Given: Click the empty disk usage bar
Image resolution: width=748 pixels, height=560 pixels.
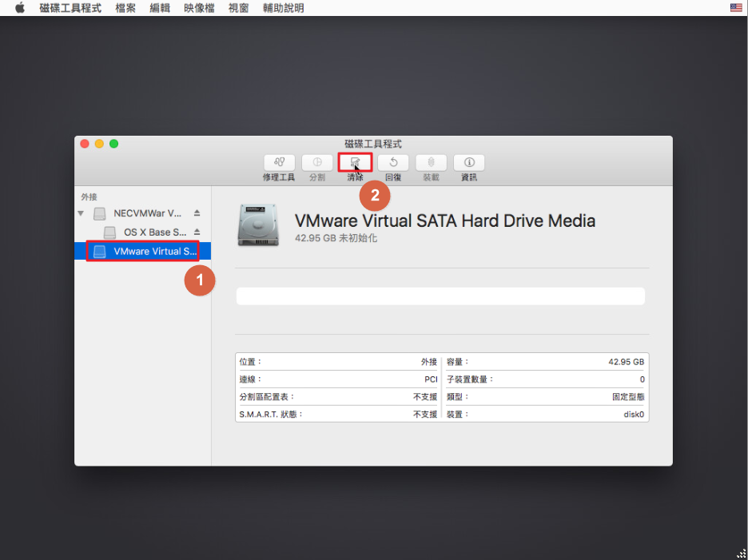Looking at the screenshot, I should [440, 296].
